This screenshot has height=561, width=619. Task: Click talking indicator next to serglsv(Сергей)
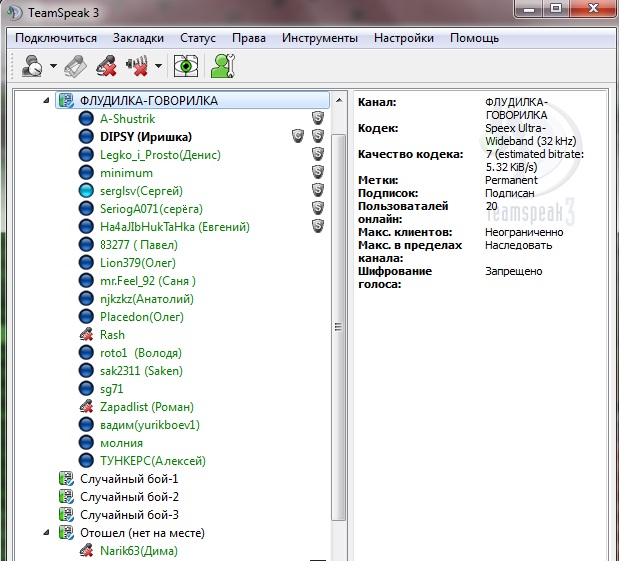(x=86, y=191)
